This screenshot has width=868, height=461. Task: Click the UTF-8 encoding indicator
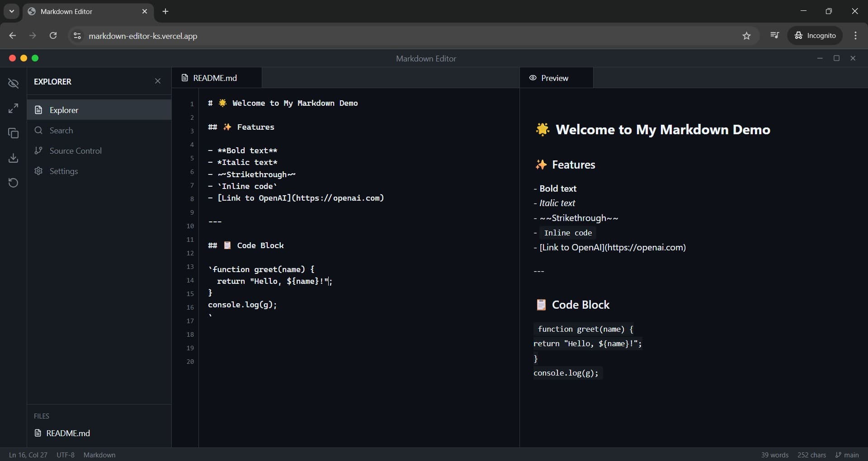(65, 455)
